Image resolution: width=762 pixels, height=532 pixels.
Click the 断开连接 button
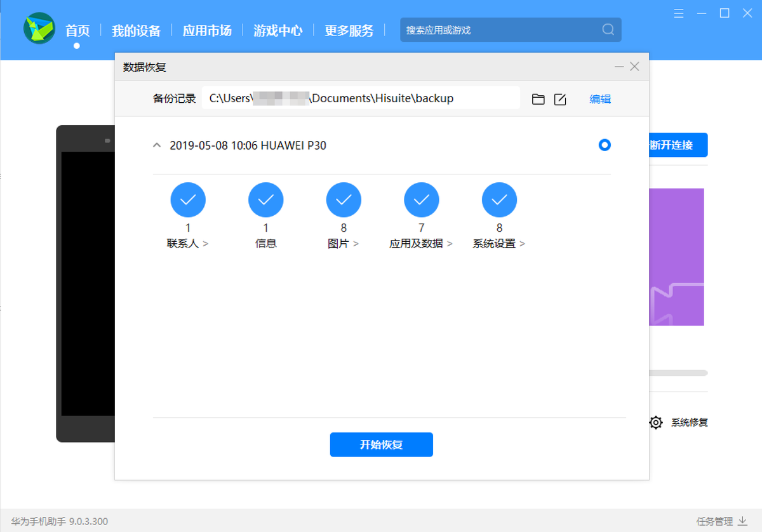[x=677, y=145]
